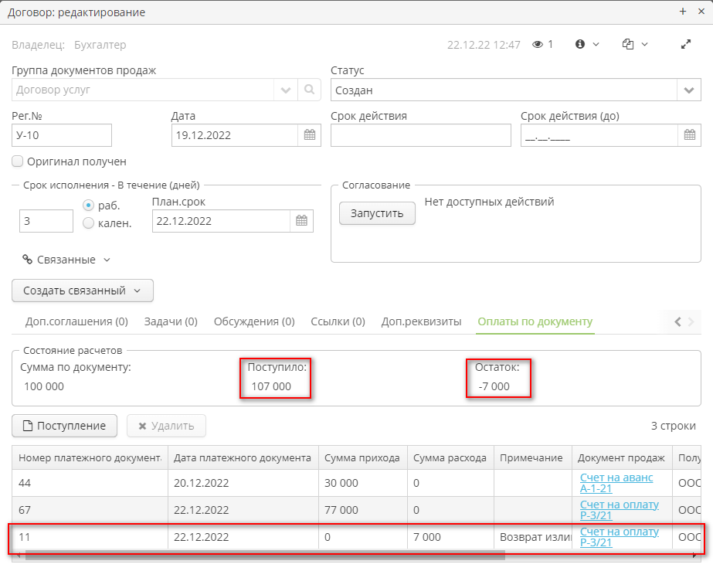Click the plus icon in title bar
The image size is (713, 588).
pos(682,12)
